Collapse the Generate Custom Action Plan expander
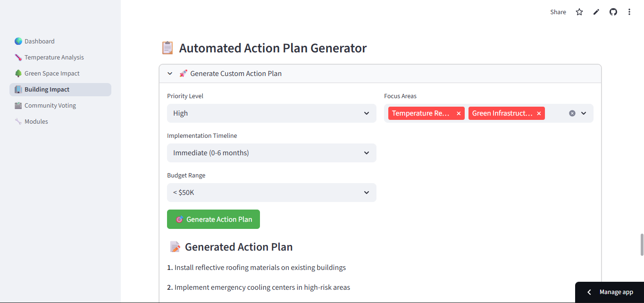Viewport: 644px width, 303px height. click(170, 74)
